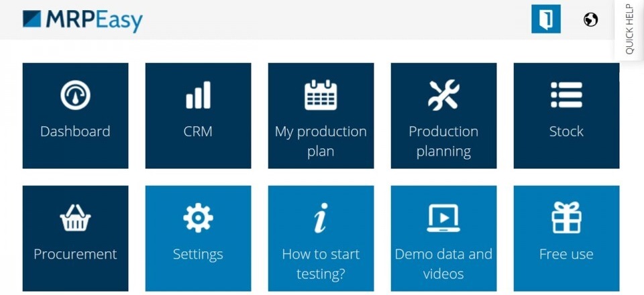This screenshot has height=295, width=644.
Task: Click the Stock list icon
Action: 566,95
